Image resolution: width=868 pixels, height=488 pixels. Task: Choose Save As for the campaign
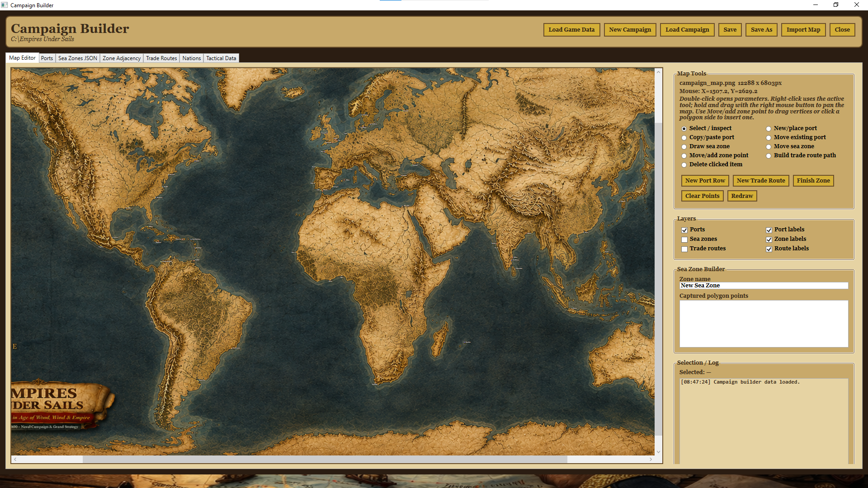pyautogui.click(x=761, y=30)
